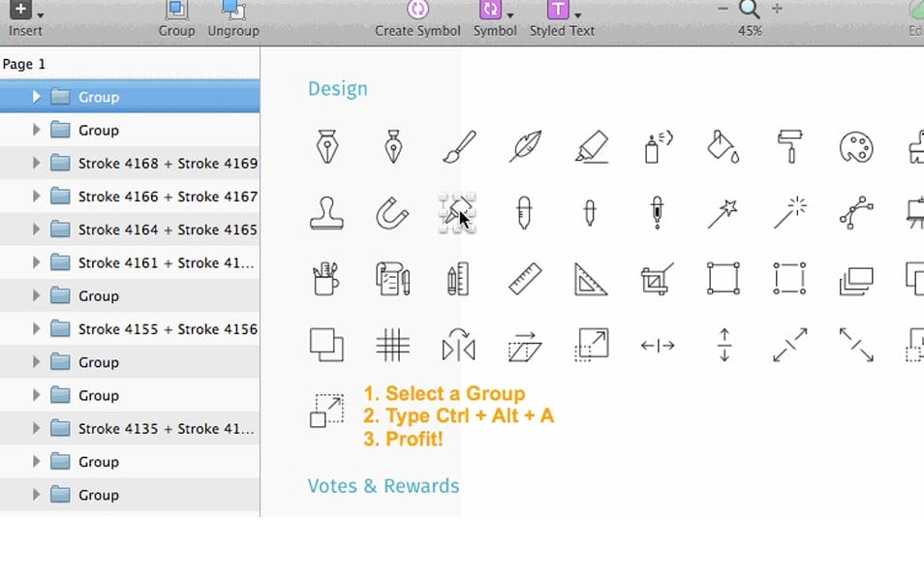Select the stacked layers icon
This screenshot has height=581, width=924.
click(x=856, y=281)
